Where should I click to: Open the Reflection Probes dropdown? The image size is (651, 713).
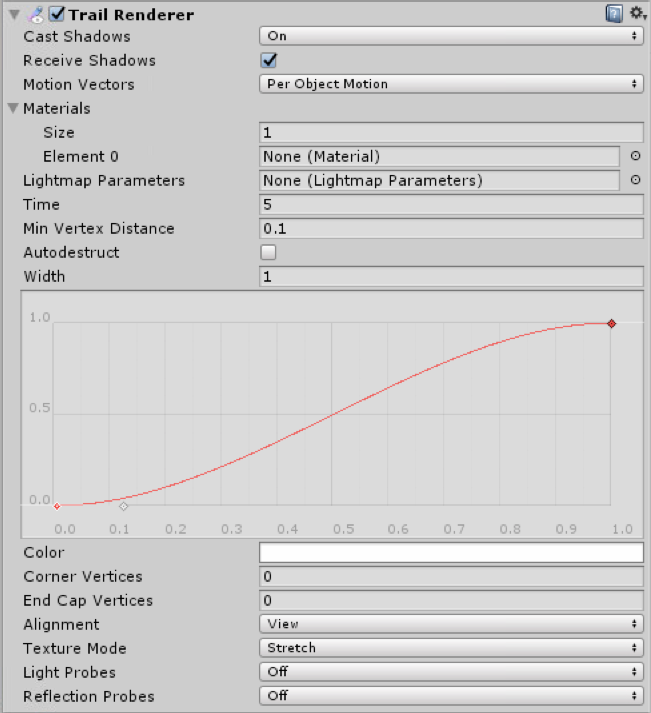pyautogui.click(x=451, y=696)
